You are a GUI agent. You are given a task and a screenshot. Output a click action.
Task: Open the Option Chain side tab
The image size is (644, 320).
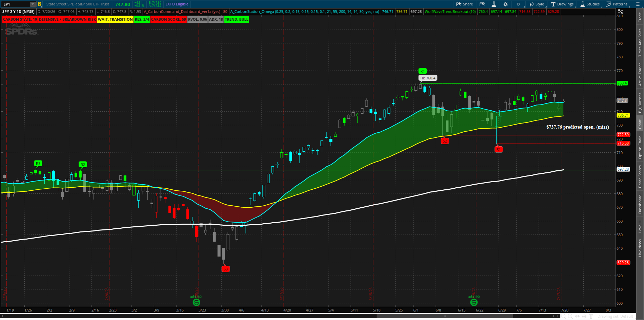point(640,147)
